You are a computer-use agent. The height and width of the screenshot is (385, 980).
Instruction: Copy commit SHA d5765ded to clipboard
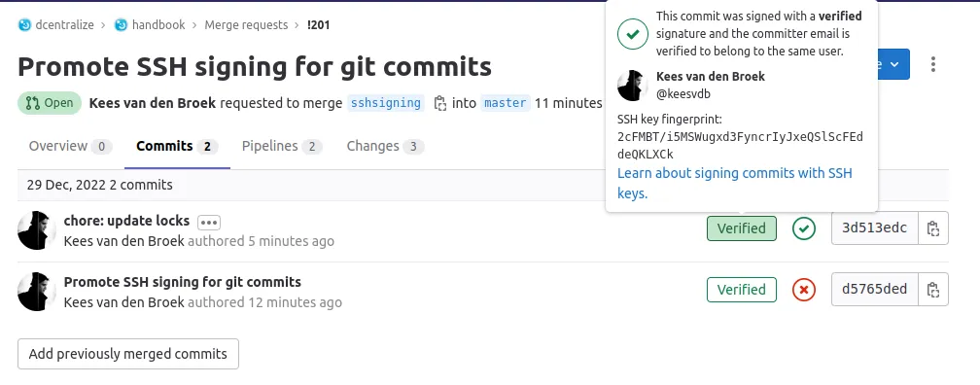(x=933, y=290)
